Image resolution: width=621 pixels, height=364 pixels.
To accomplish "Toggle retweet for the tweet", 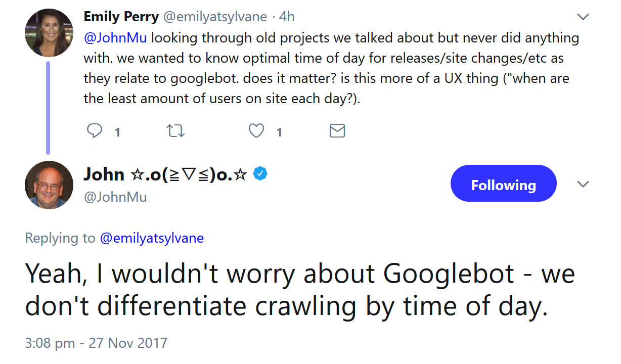I will 175,131.
